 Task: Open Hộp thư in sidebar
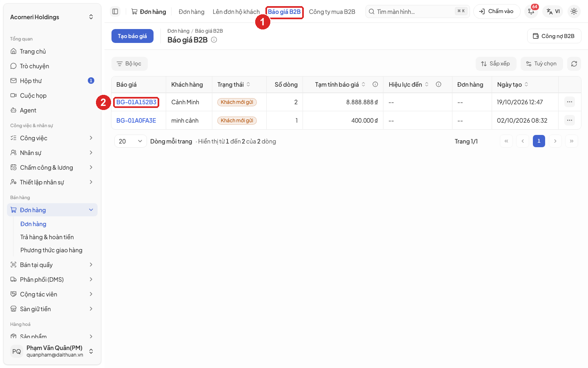pyautogui.click(x=52, y=81)
